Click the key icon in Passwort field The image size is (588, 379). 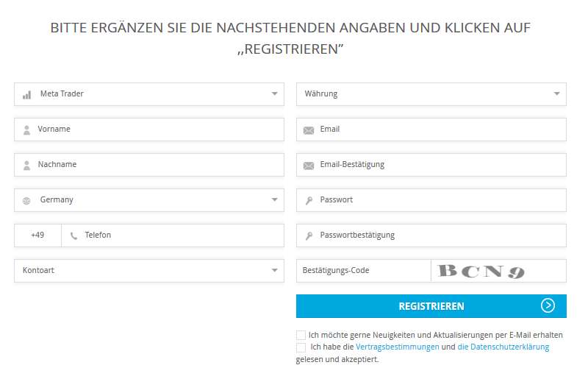pos(309,201)
